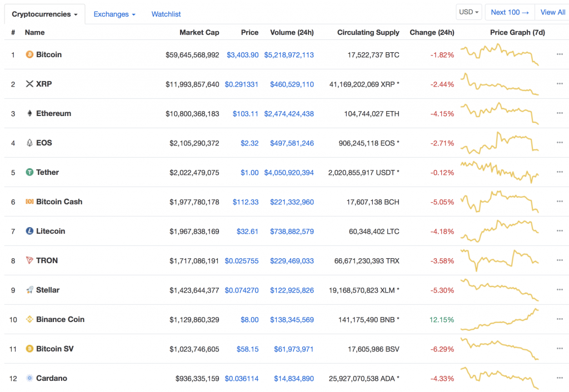The width and height of the screenshot is (569, 392).
Task: Open the Watchlist tab
Action: pos(166,14)
